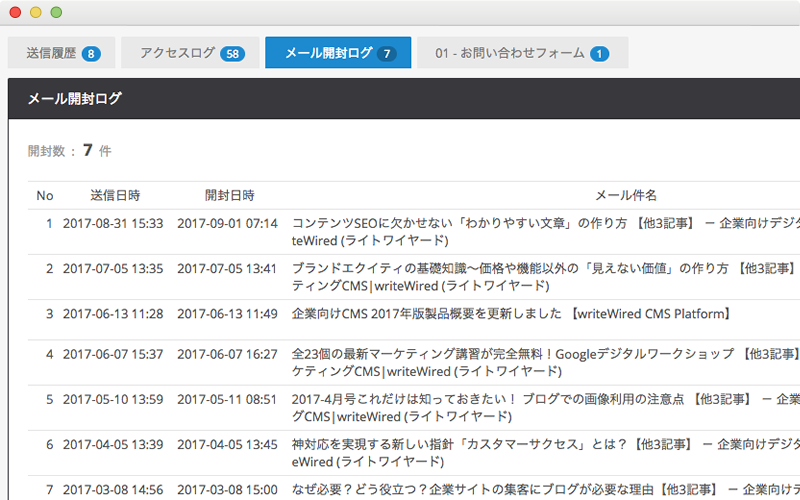Select sent date 2017-04-05 13:39

click(x=113, y=444)
